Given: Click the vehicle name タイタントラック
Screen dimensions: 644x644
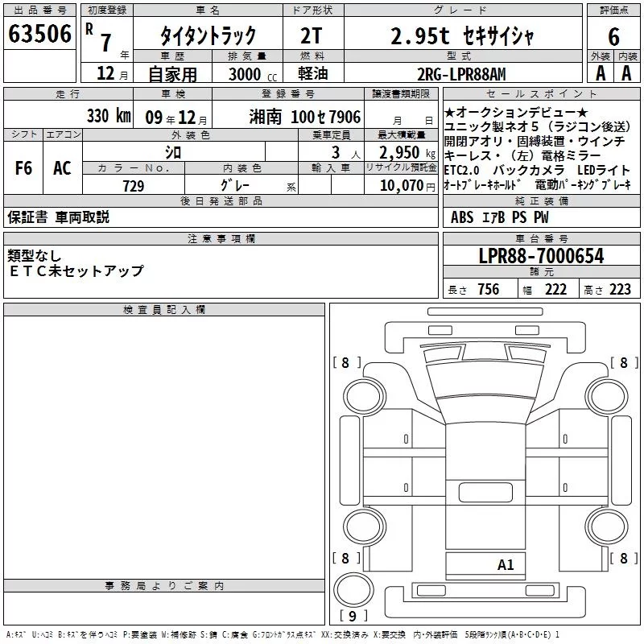Looking at the screenshot, I should tap(208, 35).
